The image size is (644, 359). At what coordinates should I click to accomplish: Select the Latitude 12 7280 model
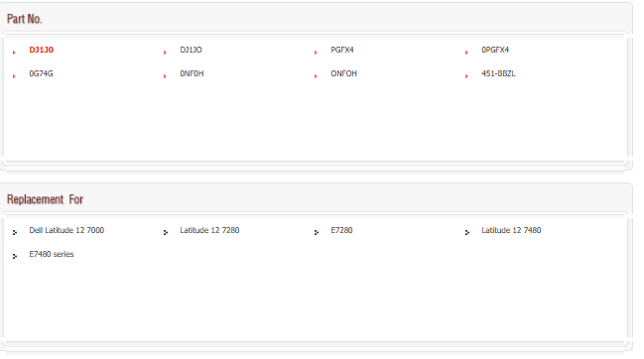pos(209,230)
